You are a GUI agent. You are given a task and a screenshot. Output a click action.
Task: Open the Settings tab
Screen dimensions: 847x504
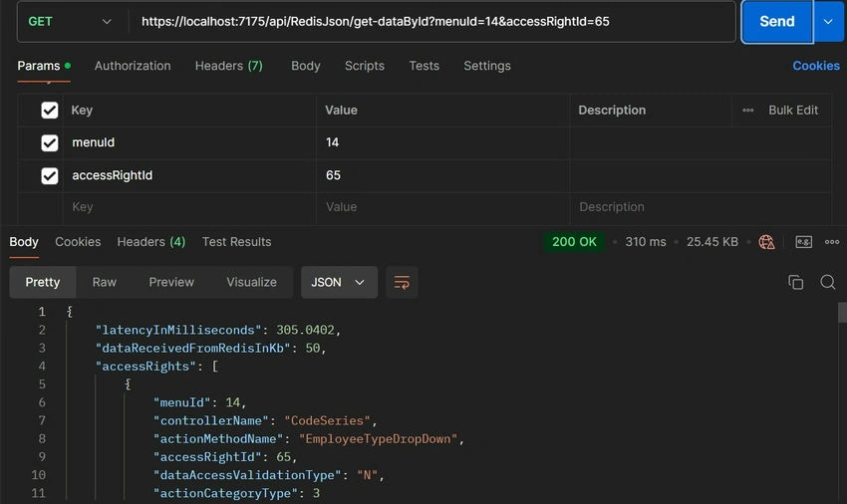486,66
